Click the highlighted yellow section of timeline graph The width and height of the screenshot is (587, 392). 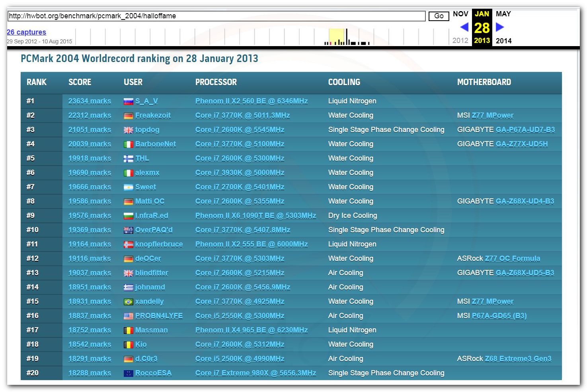pyautogui.click(x=337, y=37)
